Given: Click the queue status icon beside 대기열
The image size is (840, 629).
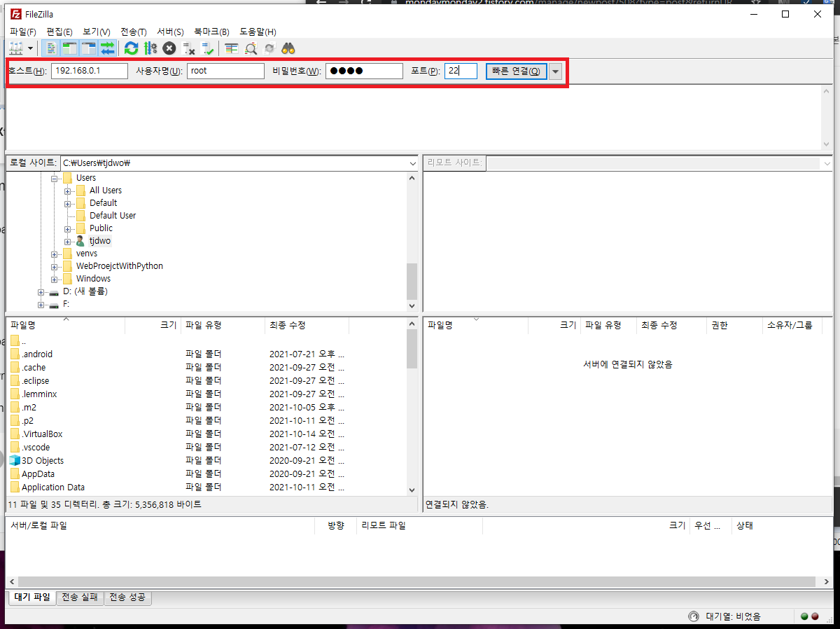Looking at the screenshot, I should click(x=693, y=617).
